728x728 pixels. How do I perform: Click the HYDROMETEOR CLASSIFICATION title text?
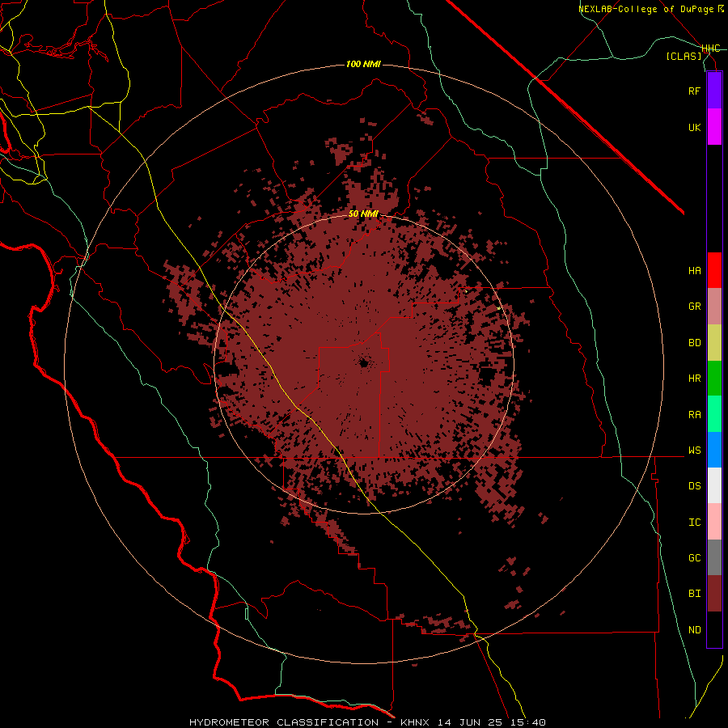(x=284, y=722)
